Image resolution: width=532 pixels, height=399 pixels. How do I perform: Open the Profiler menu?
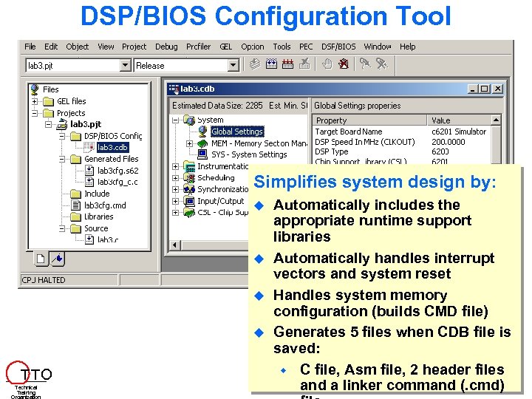pos(199,47)
